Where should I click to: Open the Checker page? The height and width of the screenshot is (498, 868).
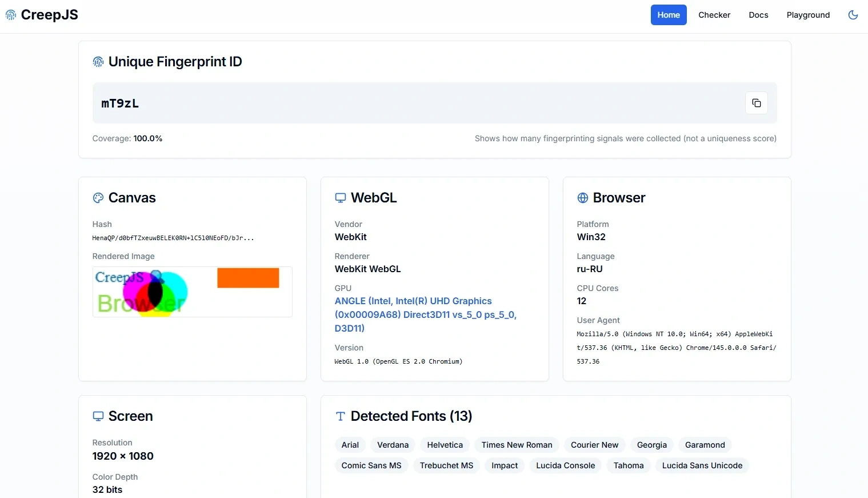(x=714, y=15)
